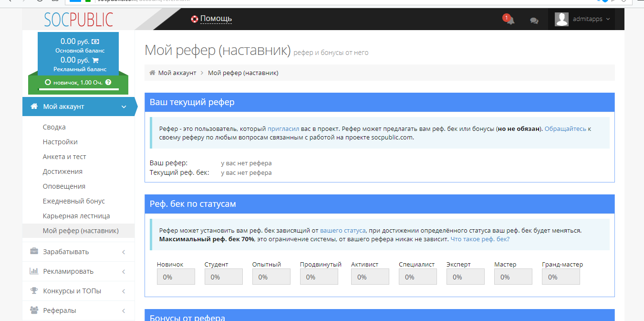Click the wallet icon next to Зарабатывать

click(33, 251)
